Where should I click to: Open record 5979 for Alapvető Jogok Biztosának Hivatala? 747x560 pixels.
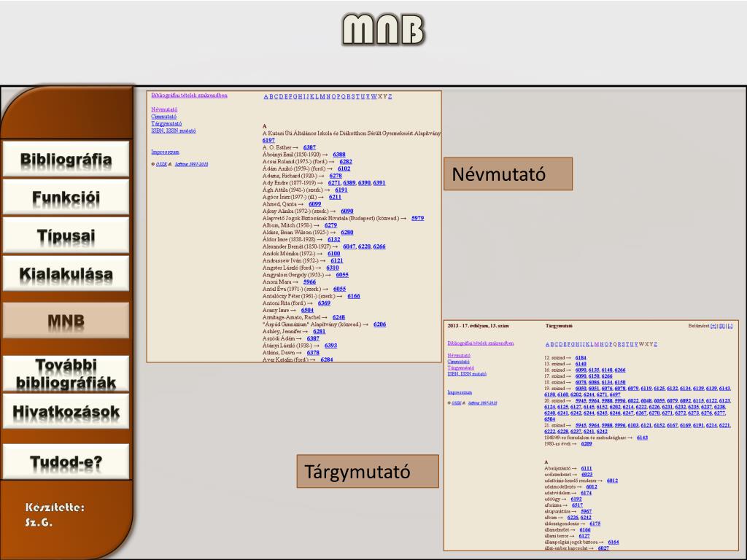click(417, 218)
